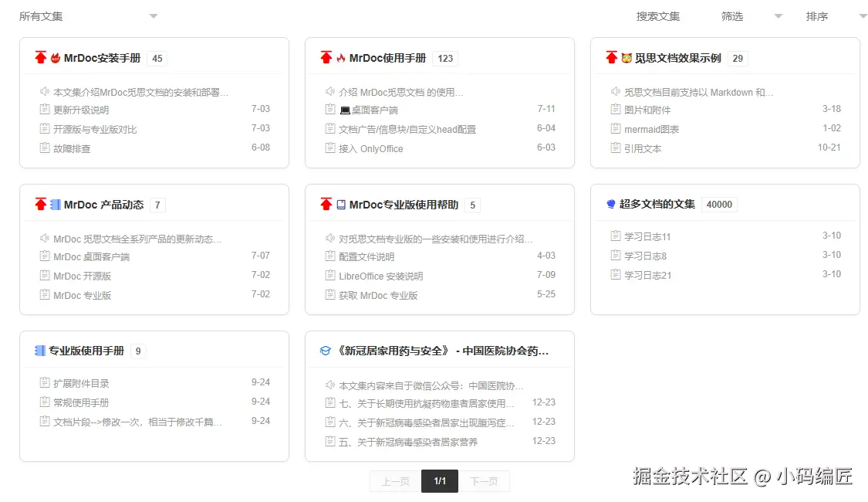The width and height of the screenshot is (868, 502).
Task: Click the hot icon beside MrDoc安装手册
Action: tap(56, 58)
